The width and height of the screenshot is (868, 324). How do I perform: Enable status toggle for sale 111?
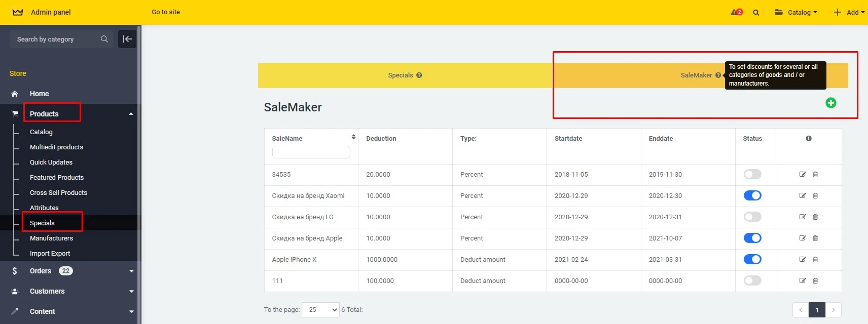click(752, 280)
